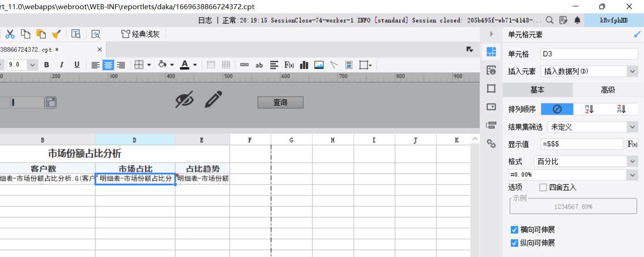Select no-sort order option
This screenshot has height=257, width=644.
pos(557,109)
